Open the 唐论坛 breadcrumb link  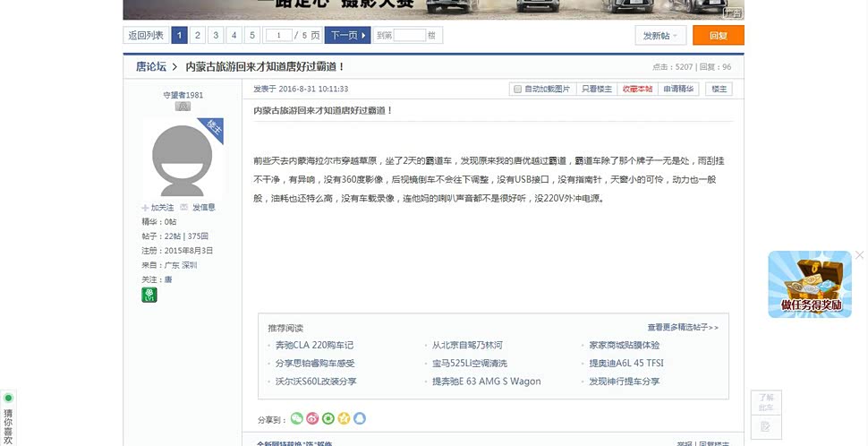point(151,66)
